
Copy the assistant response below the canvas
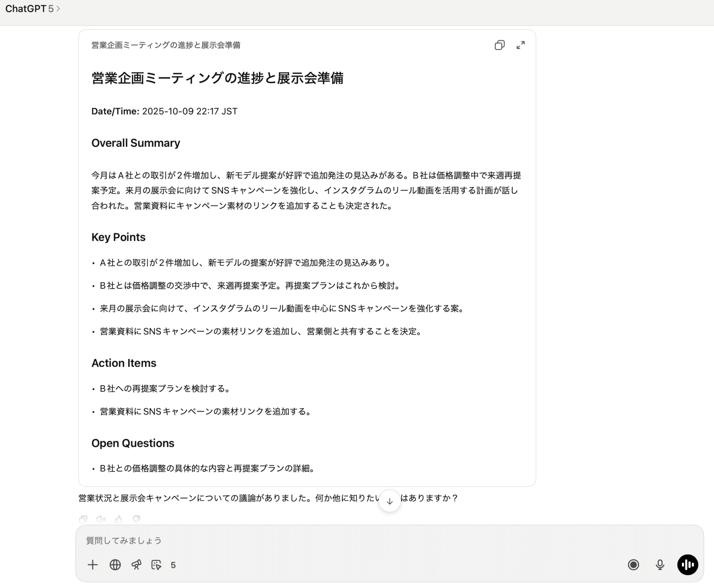[x=83, y=519]
